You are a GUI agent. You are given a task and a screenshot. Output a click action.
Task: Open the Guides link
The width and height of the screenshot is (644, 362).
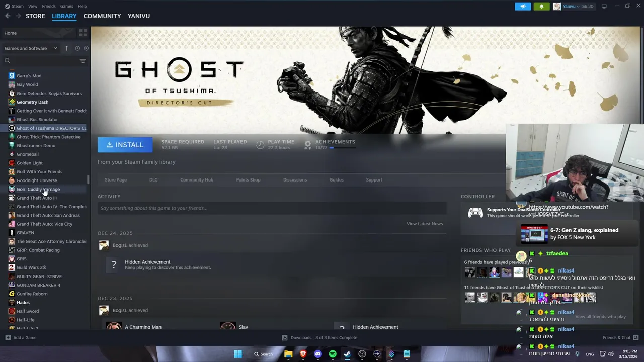click(336, 180)
